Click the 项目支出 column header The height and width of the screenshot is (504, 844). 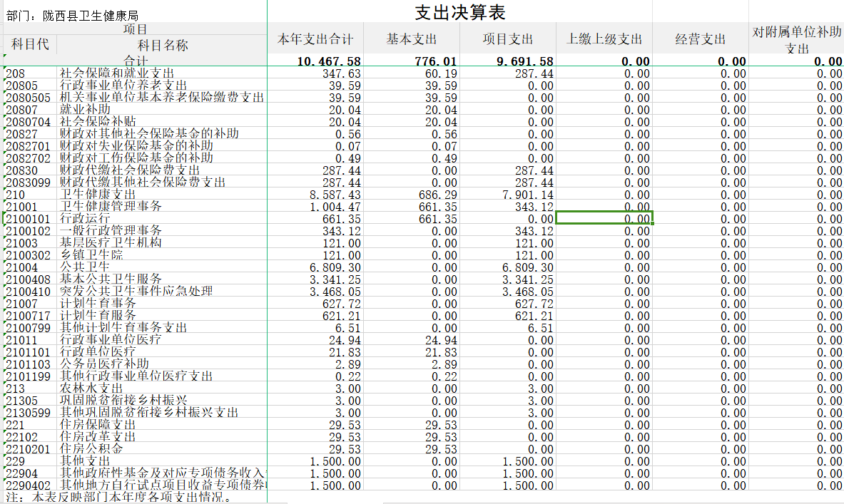click(x=508, y=39)
